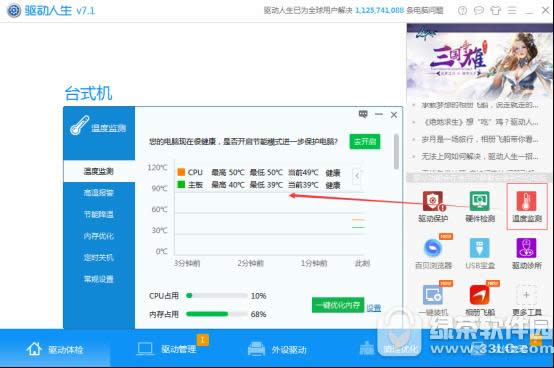This screenshot has height=368, width=554.
Task: Open the 驱动诊所 purple icon
Action: click(x=526, y=248)
